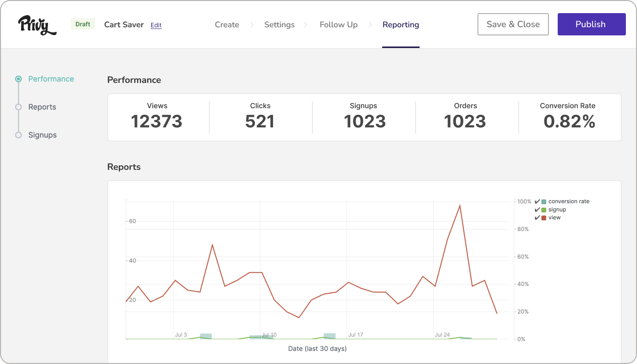Click the chevron between Create and Settings
This screenshot has width=637, height=364.
point(252,25)
